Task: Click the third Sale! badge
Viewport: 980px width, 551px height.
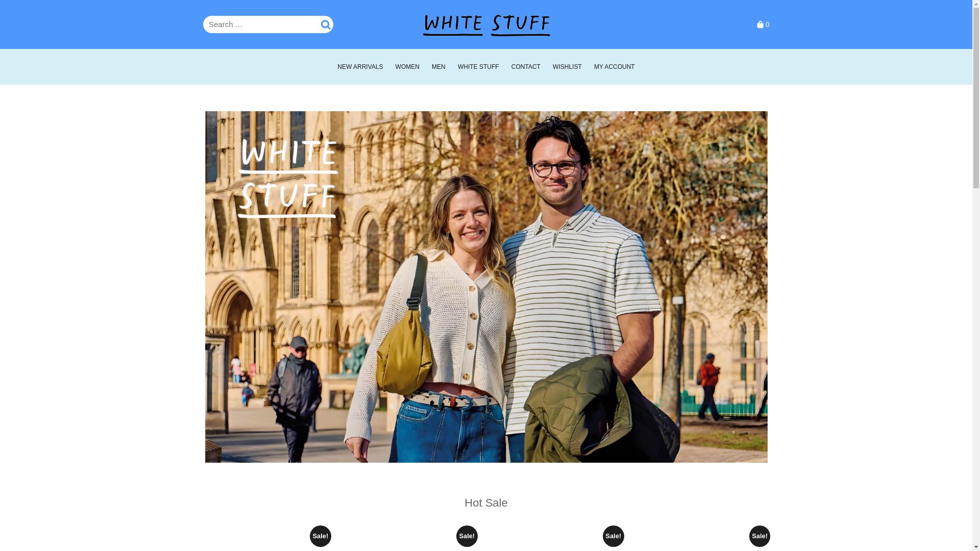Action: click(614, 536)
